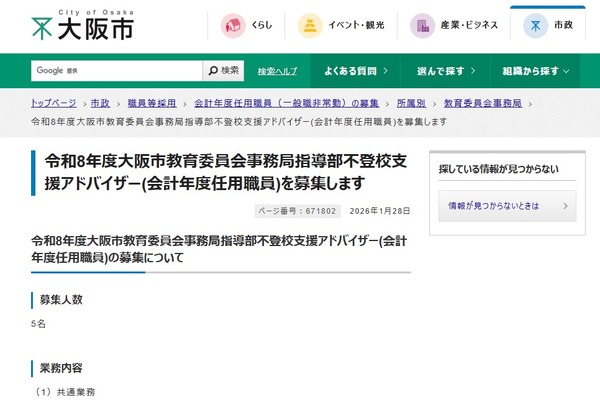Click the 産業・ビジネス building icon
The height and width of the screenshot is (400, 600).
[x=422, y=26]
